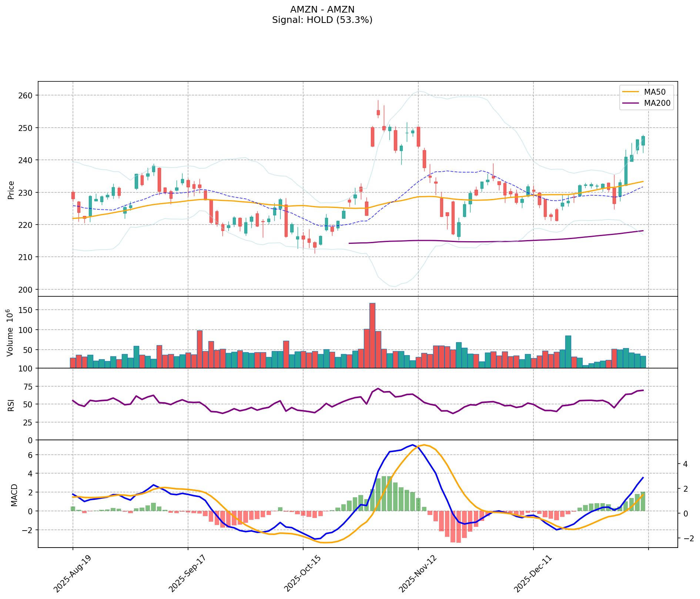Image resolution: width=700 pixels, height=599 pixels.
Task: Click the Price y-axis label
Action: 11,190
